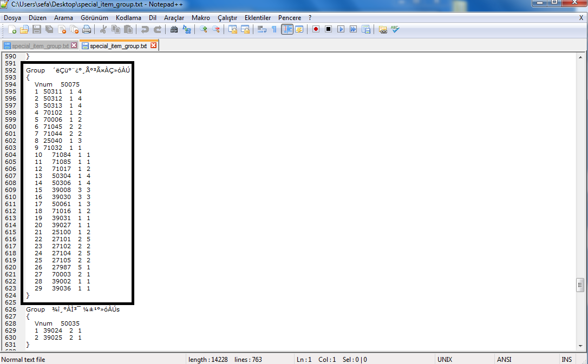Copy the selection using the Copy icon
Image resolution: width=588 pixels, height=364 pixels.
[116, 29]
